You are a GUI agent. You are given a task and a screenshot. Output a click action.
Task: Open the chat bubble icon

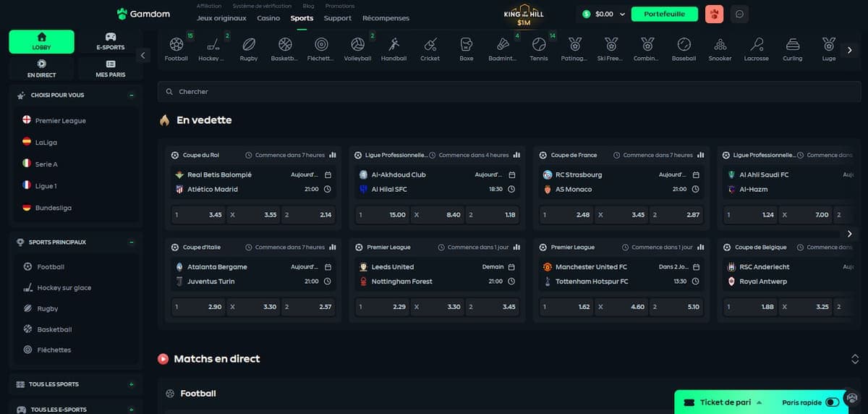click(739, 14)
